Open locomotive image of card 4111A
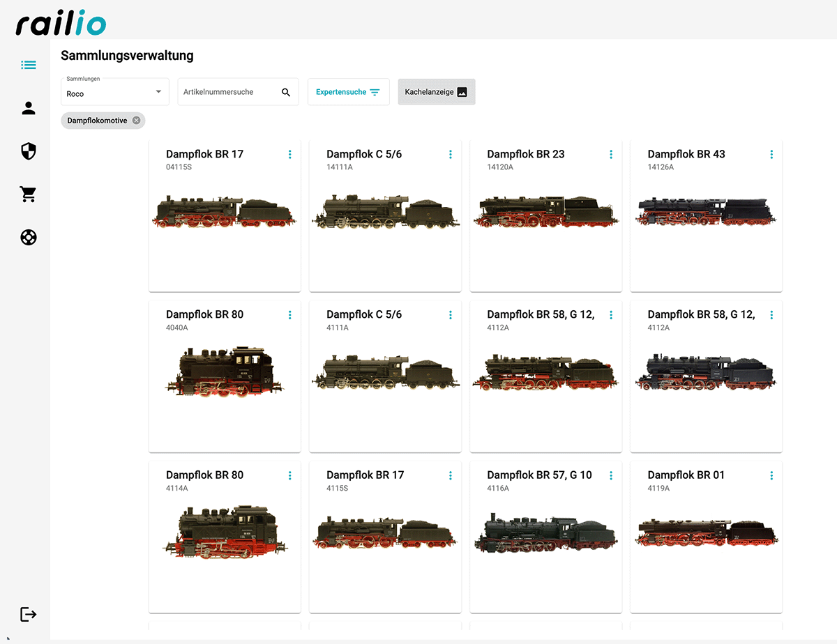Screen dimensions: 837x644 tap(385, 371)
